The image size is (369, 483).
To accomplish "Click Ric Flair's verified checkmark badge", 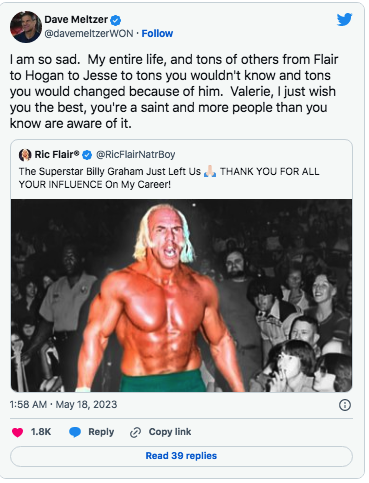I will pyautogui.click(x=87, y=155).
